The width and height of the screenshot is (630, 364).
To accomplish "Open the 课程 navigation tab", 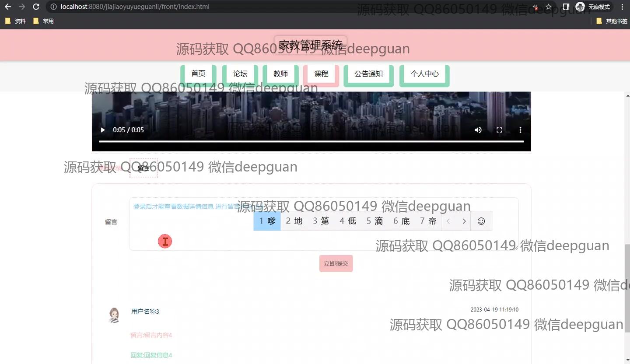I will [321, 74].
